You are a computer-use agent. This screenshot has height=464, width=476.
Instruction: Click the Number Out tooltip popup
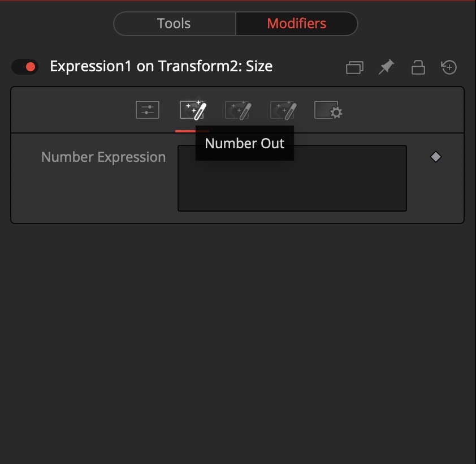245,143
